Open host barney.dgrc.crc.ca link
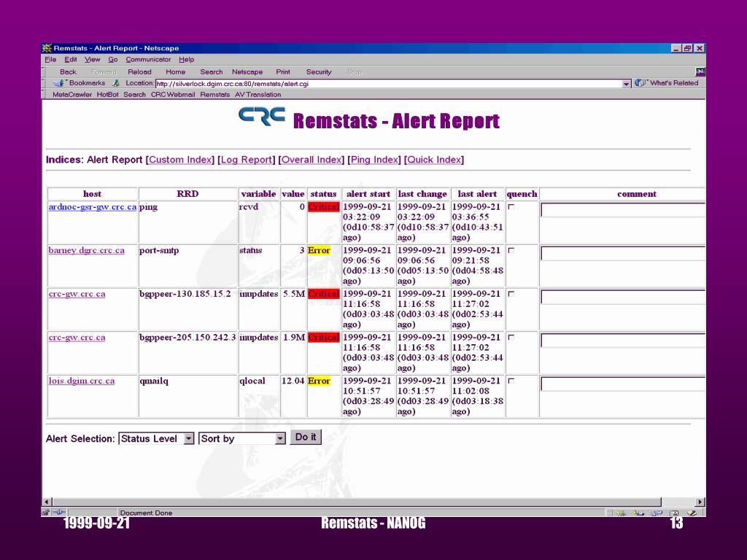Screen dimensions: 747x560 pos(86,251)
